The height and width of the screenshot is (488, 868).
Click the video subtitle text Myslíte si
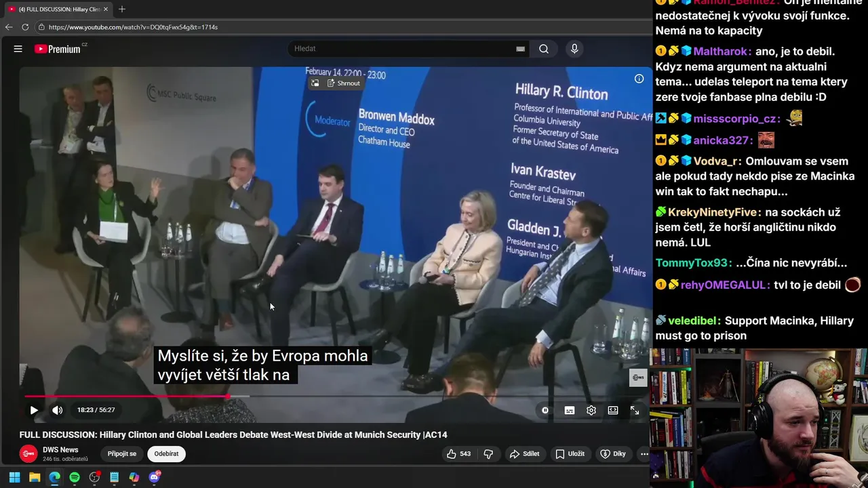click(x=262, y=365)
